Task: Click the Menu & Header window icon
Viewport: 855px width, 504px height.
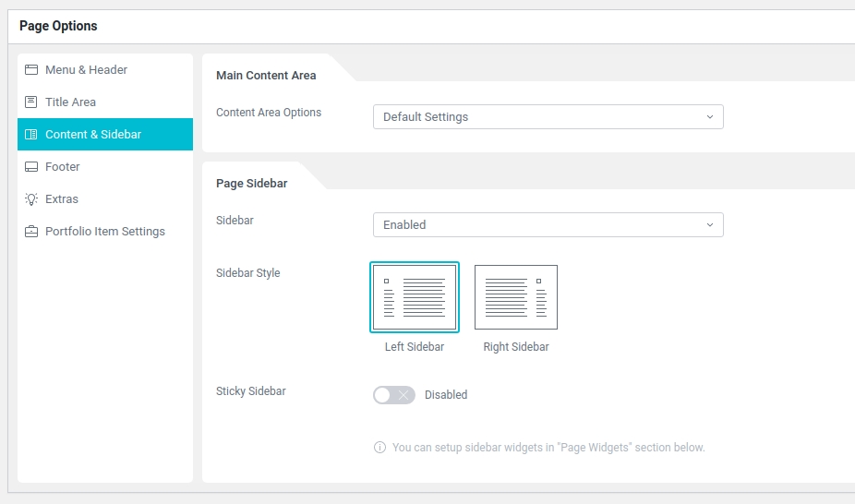Action: 31,70
